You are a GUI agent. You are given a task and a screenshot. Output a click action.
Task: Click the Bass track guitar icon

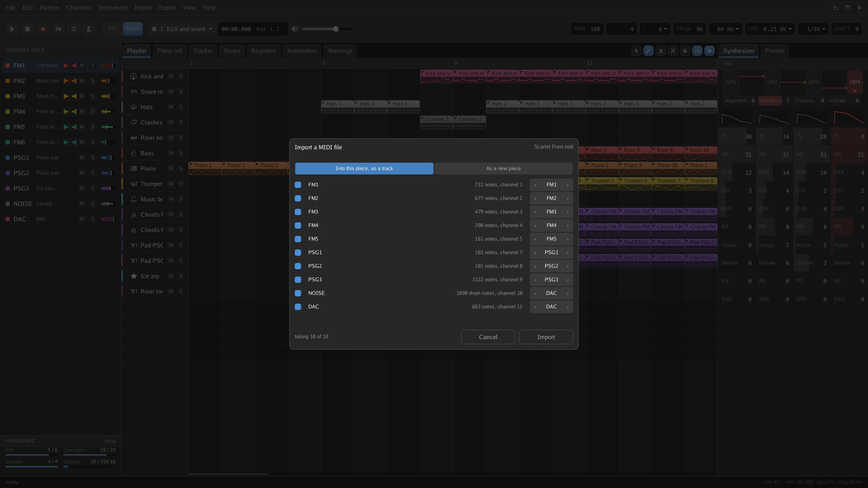click(134, 153)
